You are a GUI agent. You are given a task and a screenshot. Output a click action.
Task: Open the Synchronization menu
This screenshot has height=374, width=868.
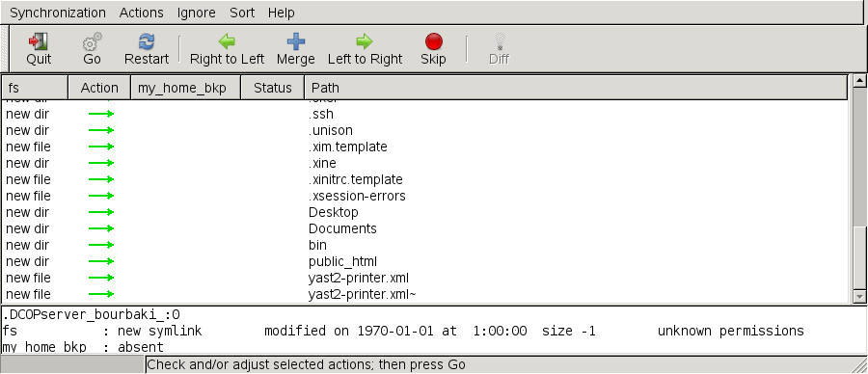(58, 13)
